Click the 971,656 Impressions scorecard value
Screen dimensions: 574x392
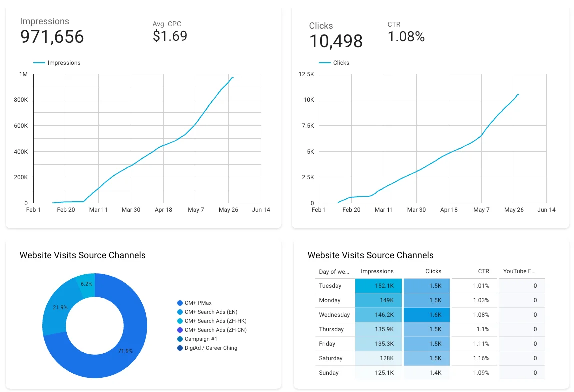52,37
